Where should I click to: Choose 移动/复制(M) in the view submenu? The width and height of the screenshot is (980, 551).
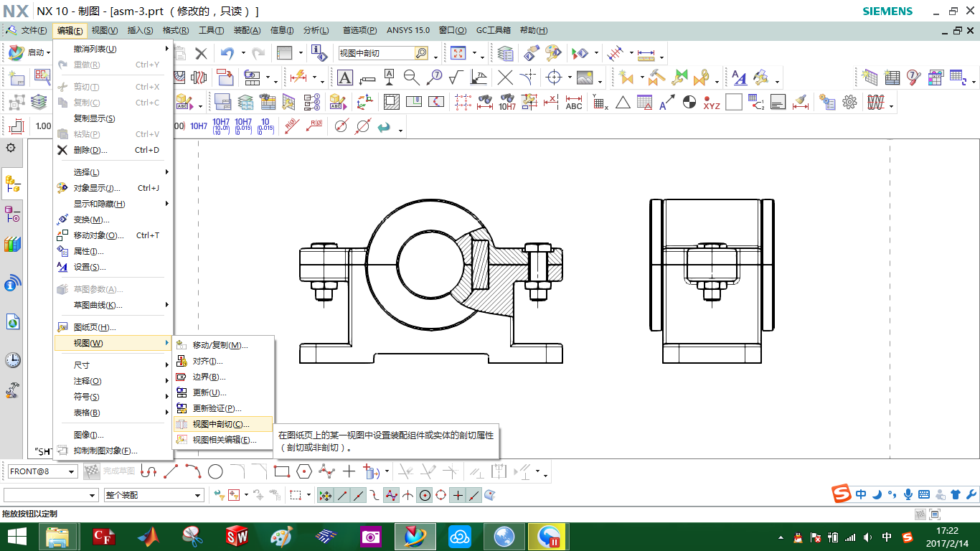(x=223, y=345)
